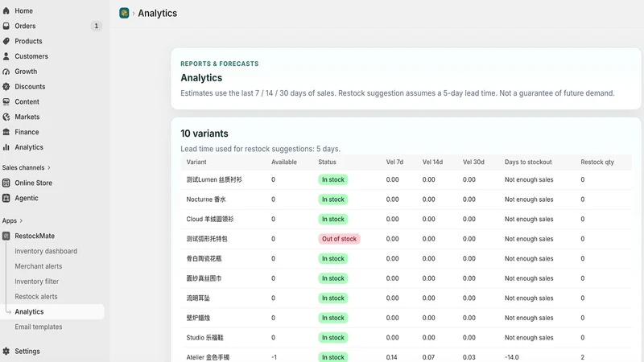Click the Agentic channel icon
Viewport: 644px width, 362px height.
pos(6,198)
